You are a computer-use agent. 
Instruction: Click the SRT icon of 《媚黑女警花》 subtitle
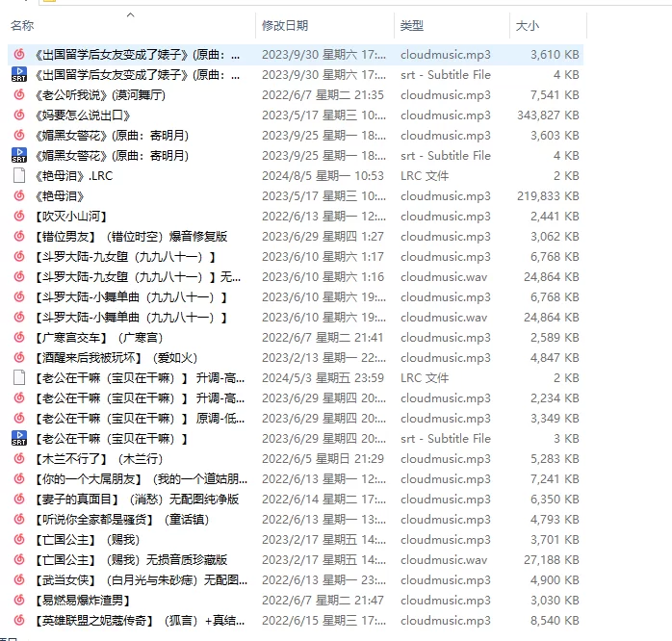19,156
